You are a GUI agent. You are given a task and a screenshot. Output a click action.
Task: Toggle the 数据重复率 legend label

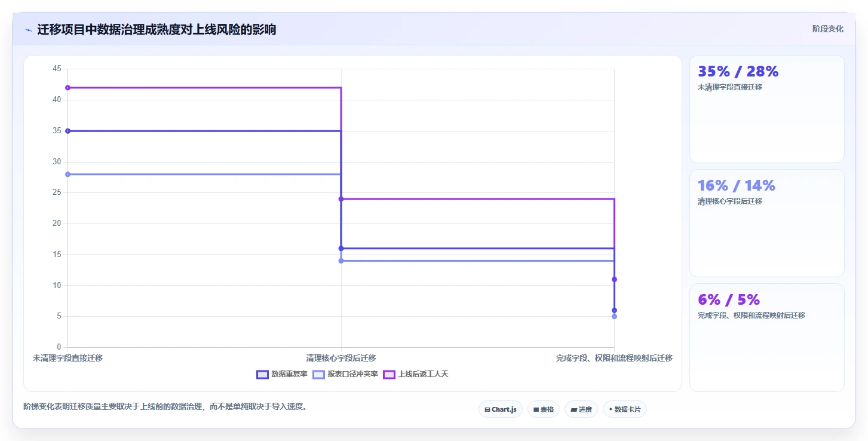point(289,374)
